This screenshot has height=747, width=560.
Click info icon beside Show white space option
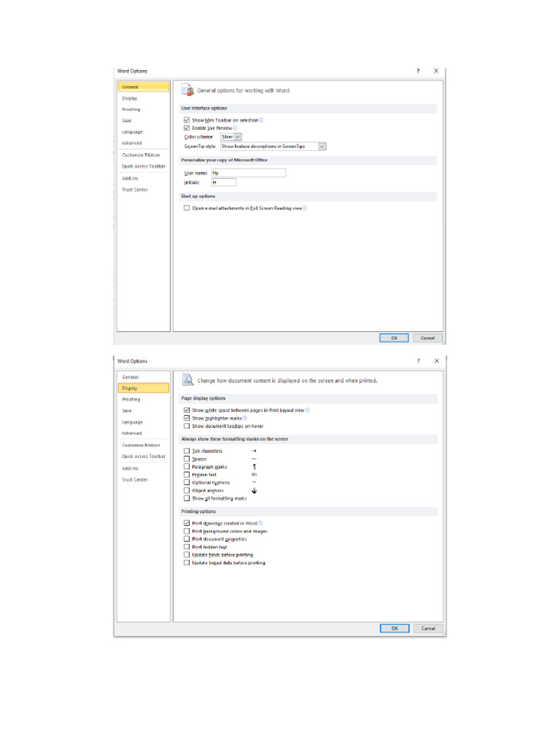[307, 410]
